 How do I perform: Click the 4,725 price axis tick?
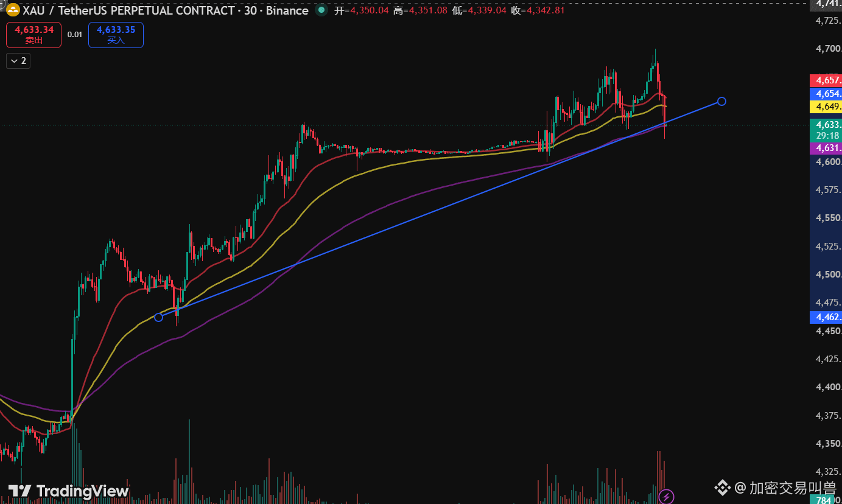coord(829,21)
